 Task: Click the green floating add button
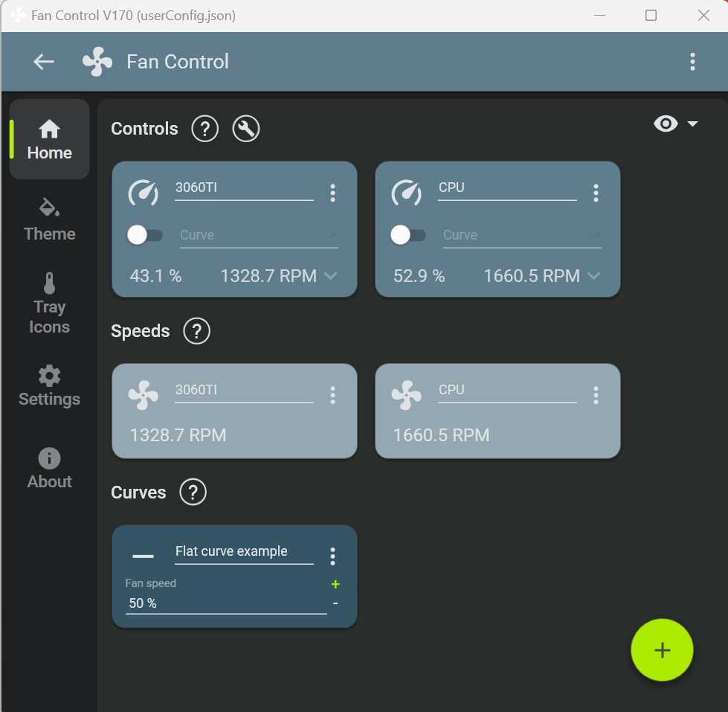662,650
